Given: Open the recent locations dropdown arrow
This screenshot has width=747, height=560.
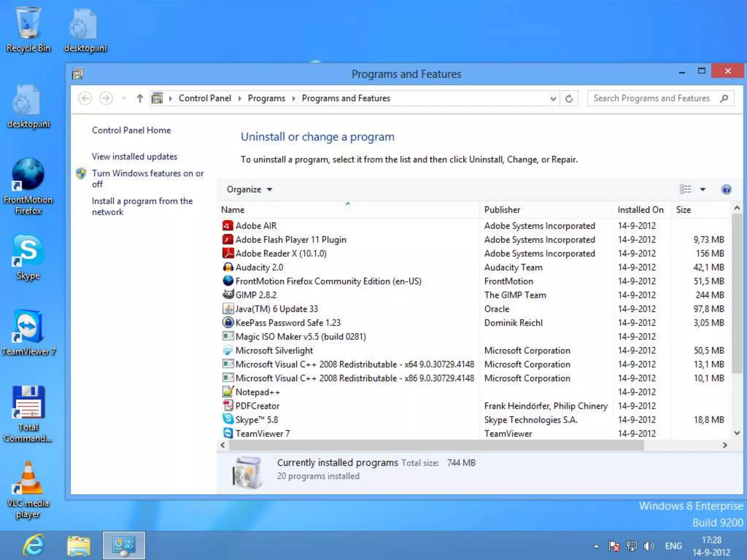Looking at the screenshot, I should click(x=124, y=98).
